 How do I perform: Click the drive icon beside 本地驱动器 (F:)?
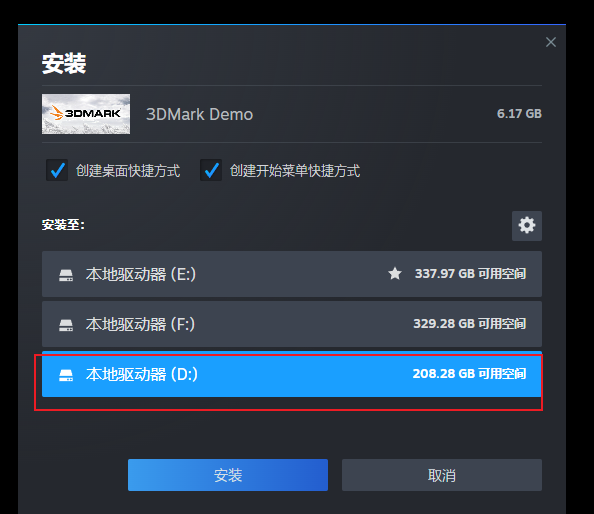click(x=66, y=325)
